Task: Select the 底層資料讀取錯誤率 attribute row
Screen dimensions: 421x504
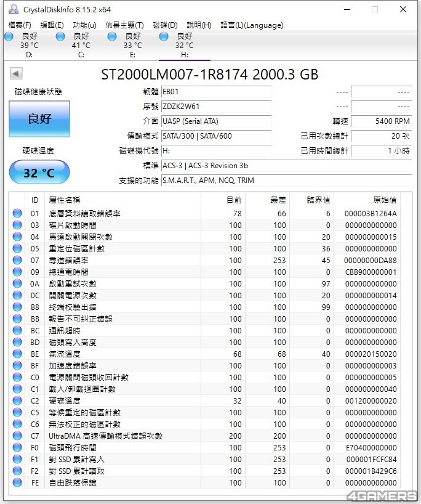Action: tap(206, 213)
